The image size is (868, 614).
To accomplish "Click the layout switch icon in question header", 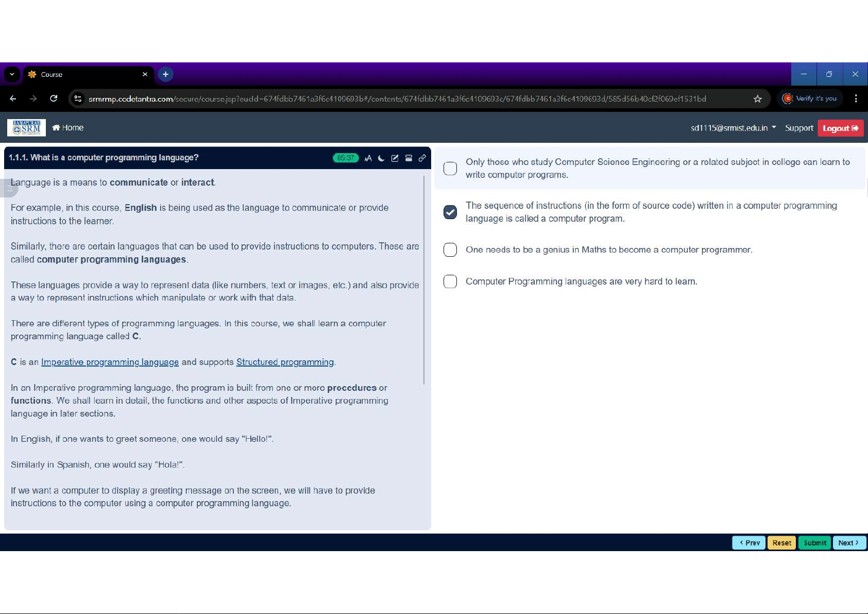I will (x=409, y=158).
